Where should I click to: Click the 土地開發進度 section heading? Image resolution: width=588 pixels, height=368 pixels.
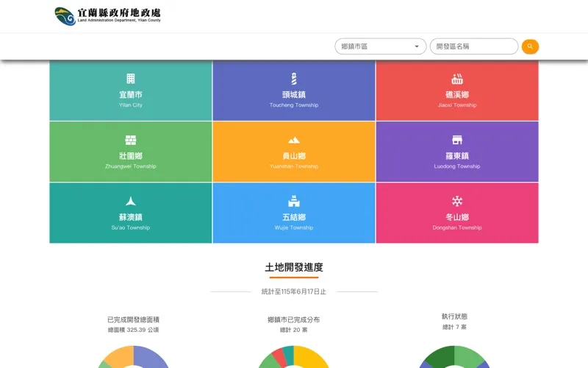pyautogui.click(x=294, y=267)
